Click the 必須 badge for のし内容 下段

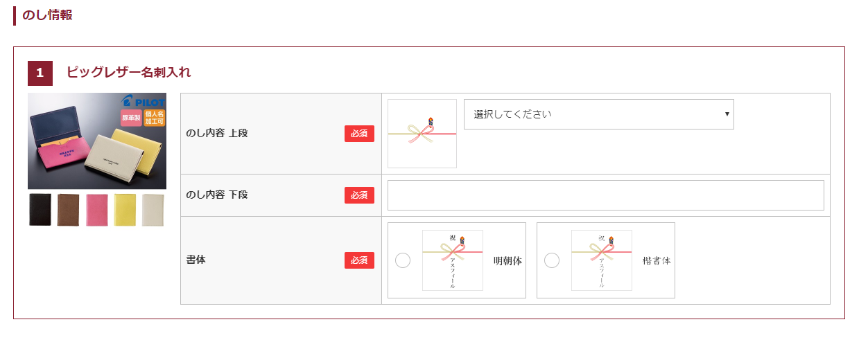coord(359,195)
